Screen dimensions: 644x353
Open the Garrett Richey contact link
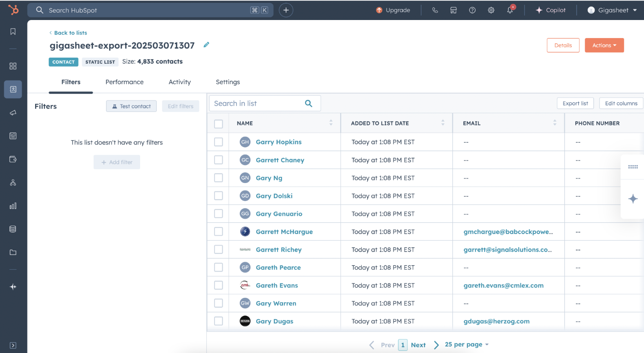(279, 250)
